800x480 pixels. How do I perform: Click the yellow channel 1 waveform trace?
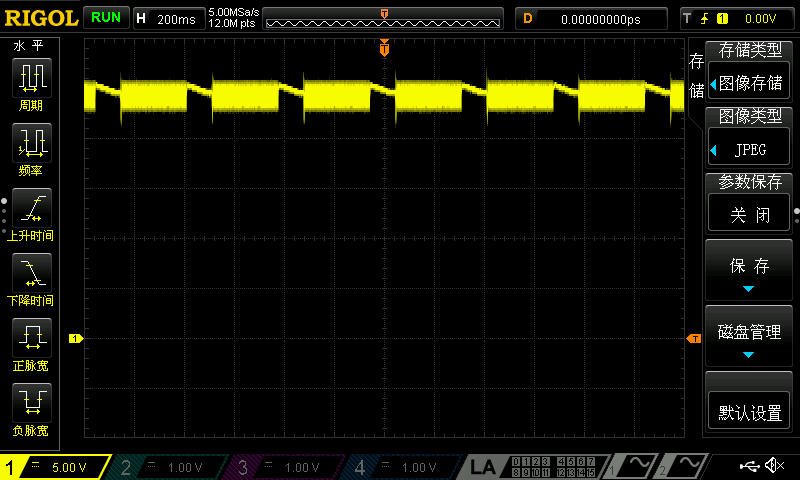pyautogui.click(x=384, y=95)
